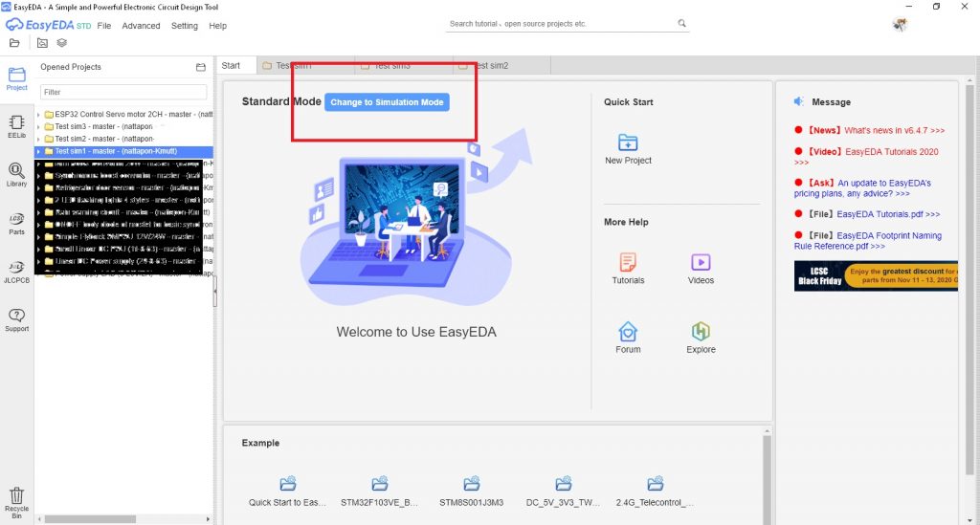The height and width of the screenshot is (525, 980).
Task: Open the Support panel
Action: point(17,319)
